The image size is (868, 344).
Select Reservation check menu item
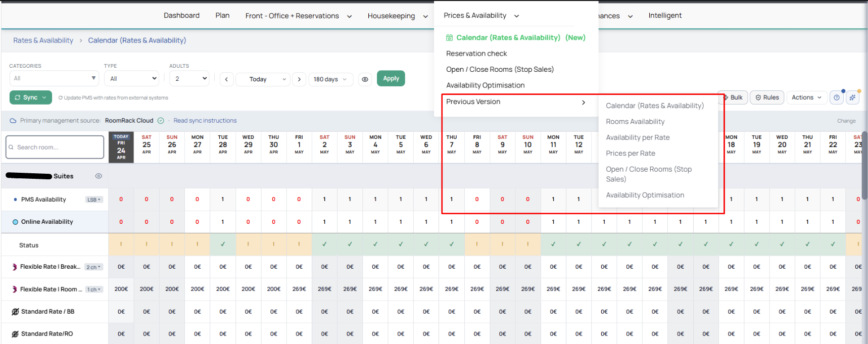pyautogui.click(x=476, y=54)
